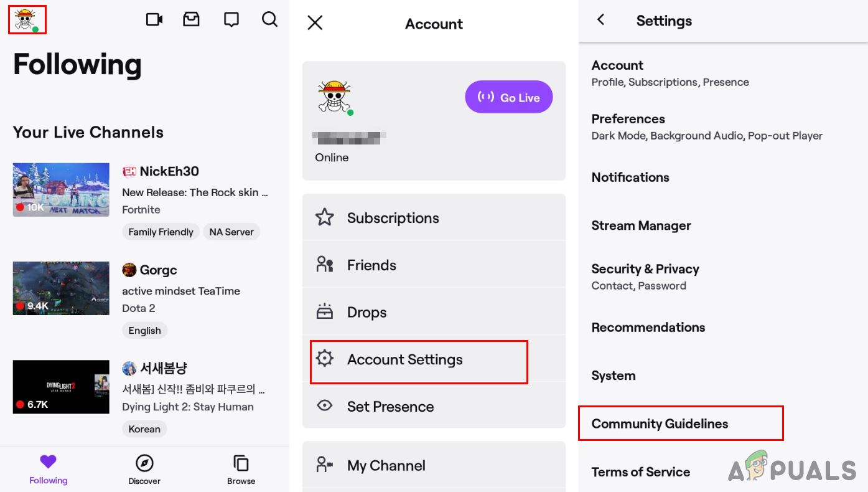Tap the large skull avatar in Account panel
Screen dimensions: 868x492
coord(335,97)
